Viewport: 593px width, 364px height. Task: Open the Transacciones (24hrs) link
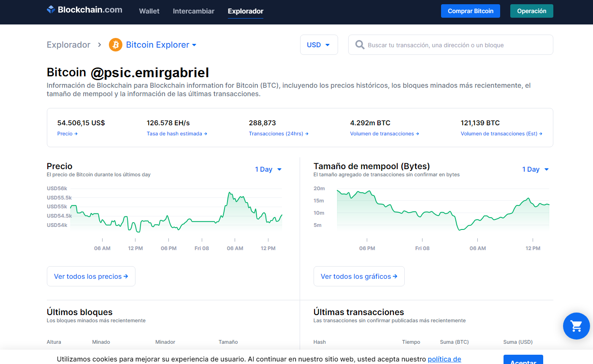(279, 134)
